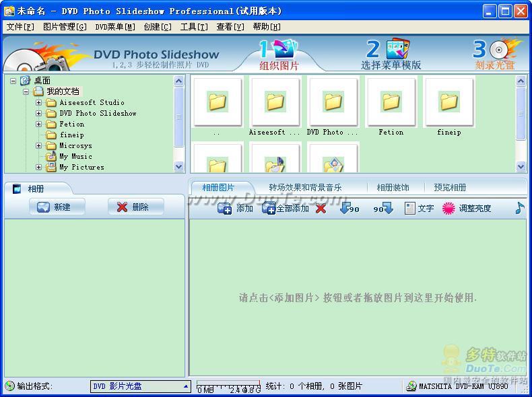Expand the Fetion folder node

tap(38, 124)
